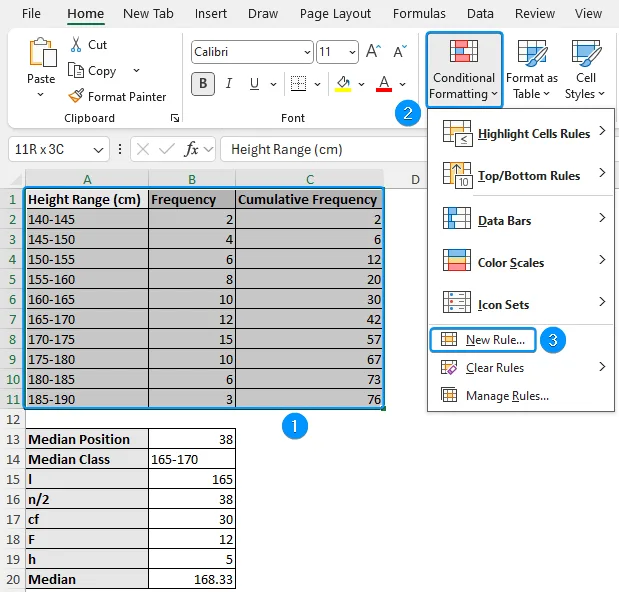The height and width of the screenshot is (592, 619).
Task: Select the Median value cell 168.33
Action: [192, 579]
